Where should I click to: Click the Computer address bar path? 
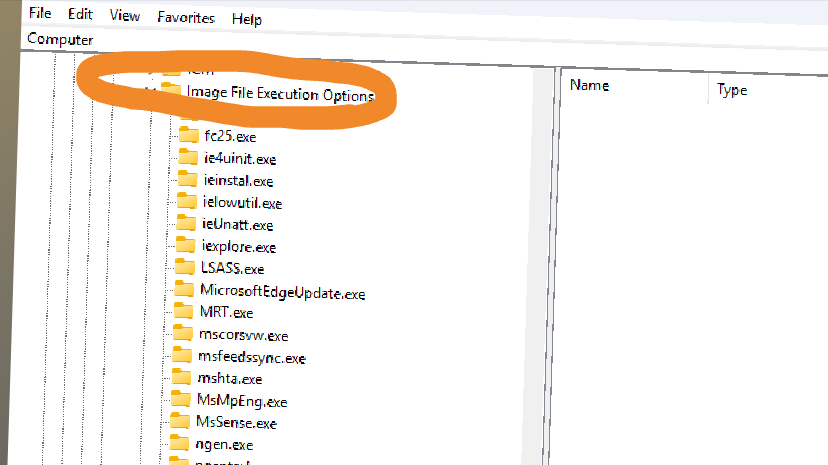click(60, 39)
